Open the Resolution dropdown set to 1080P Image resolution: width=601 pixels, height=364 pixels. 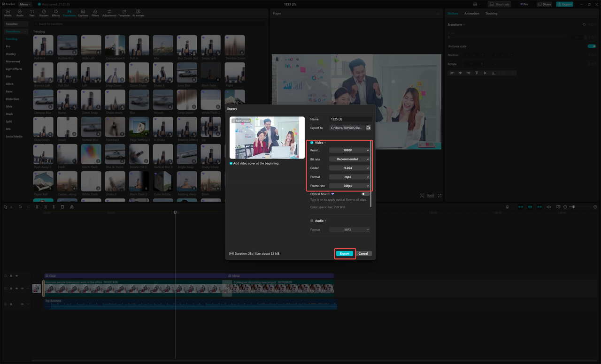click(x=349, y=150)
